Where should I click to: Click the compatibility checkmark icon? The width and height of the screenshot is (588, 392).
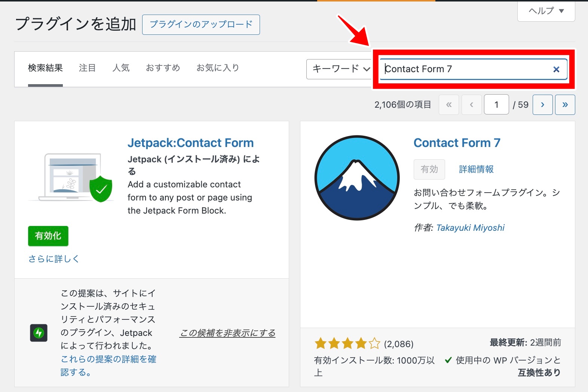448,361
